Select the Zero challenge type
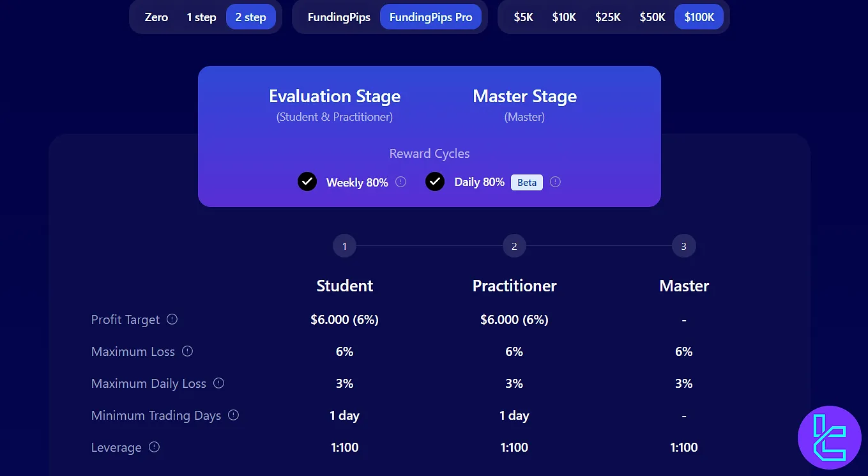 pyautogui.click(x=156, y=17)
